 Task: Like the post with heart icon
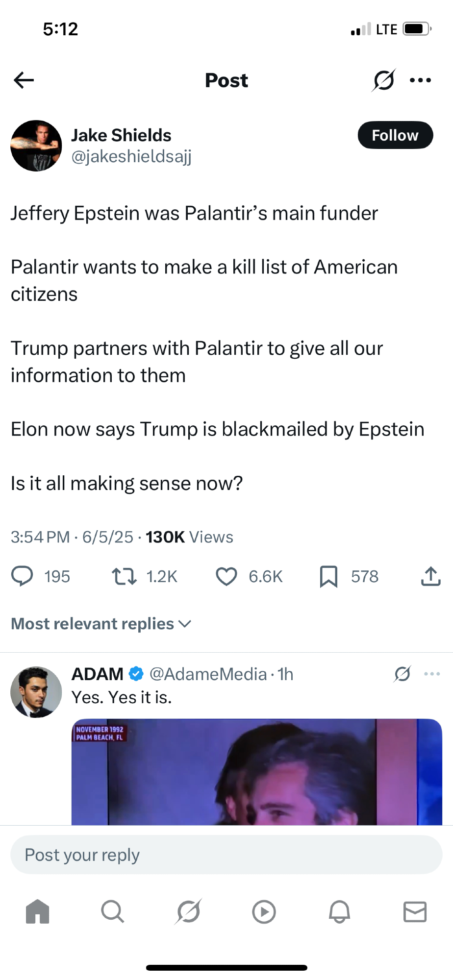coord(226,576)
